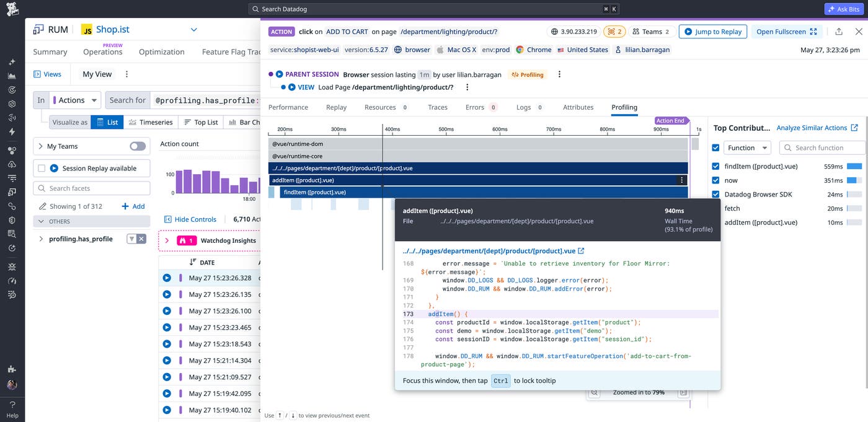The image size is (868, 422).
Task: Click the Search function field
Action: click(x=823, y=147)
